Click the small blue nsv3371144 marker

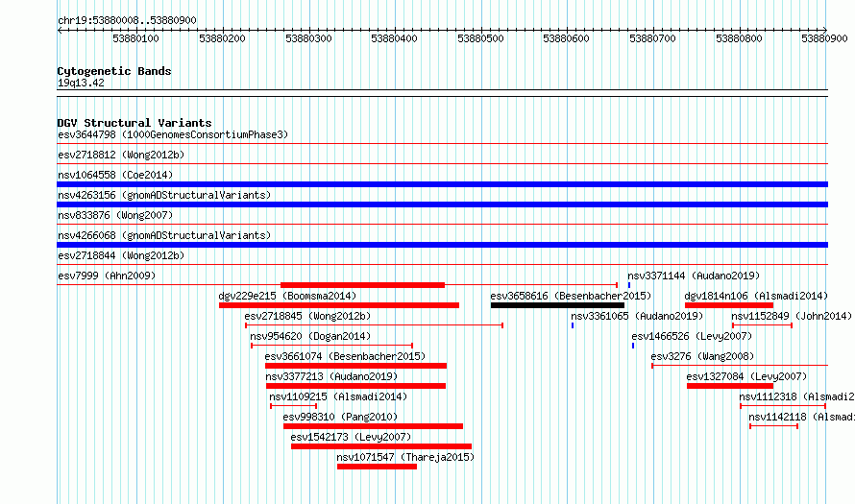[628, 285]
